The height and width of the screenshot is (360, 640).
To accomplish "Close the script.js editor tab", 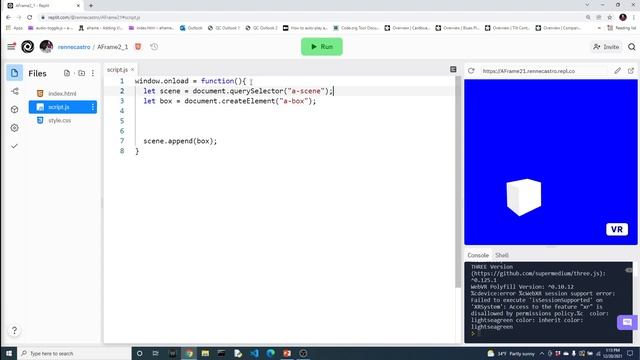I will pyautogui.click(x=132, y=70).
